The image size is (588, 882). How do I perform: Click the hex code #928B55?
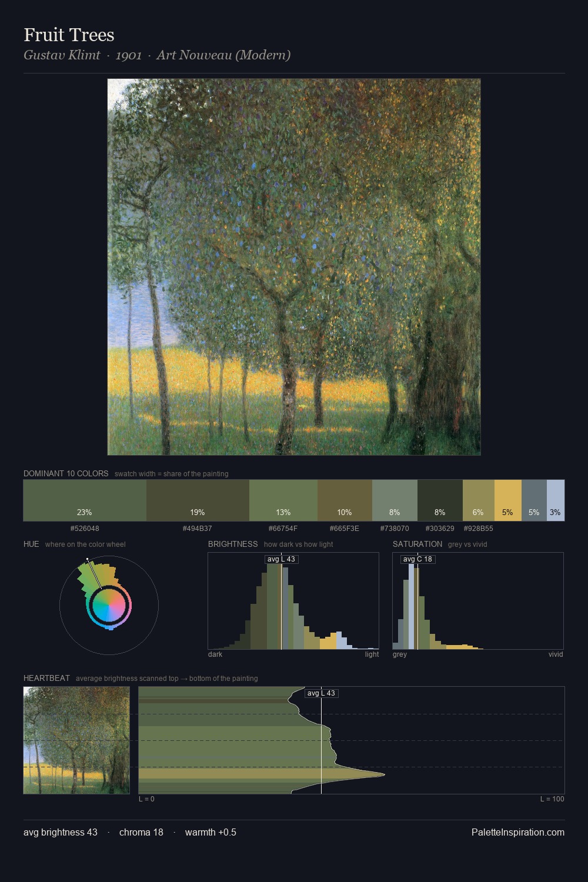[479, 529]
